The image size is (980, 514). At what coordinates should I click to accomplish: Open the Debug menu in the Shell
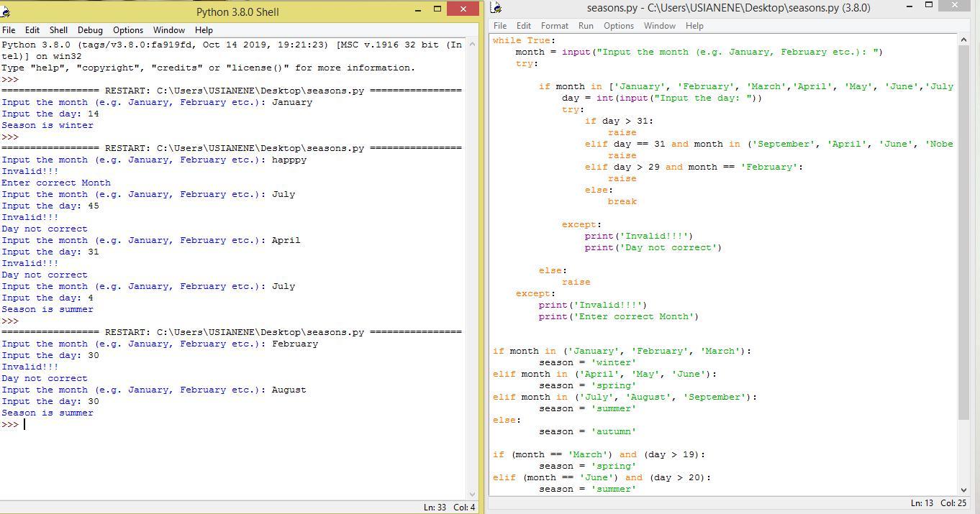[90, 30]
